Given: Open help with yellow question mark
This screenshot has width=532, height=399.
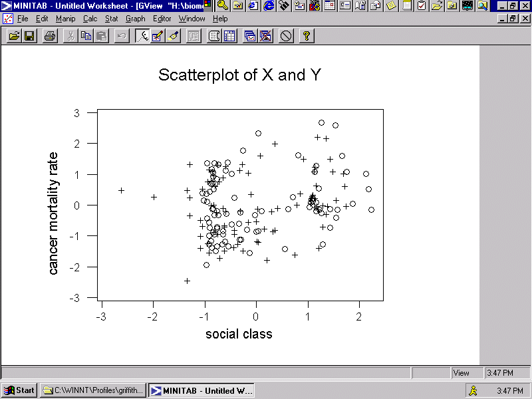Looking at the screenshot, I should click(307, 36).
